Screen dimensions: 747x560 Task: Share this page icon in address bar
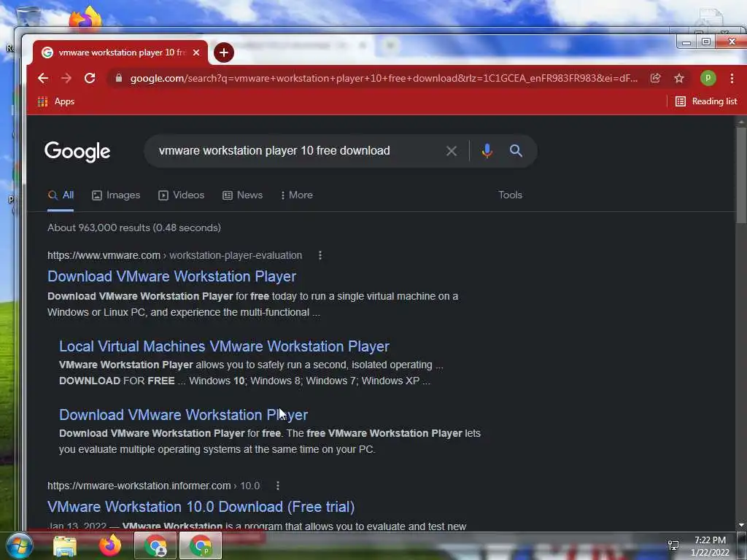[x=656, y=78]
